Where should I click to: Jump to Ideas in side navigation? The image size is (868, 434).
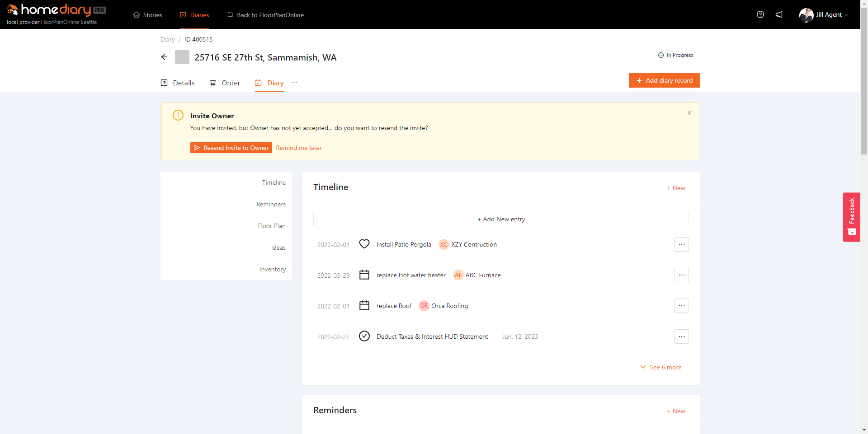(x=278, y=247)
